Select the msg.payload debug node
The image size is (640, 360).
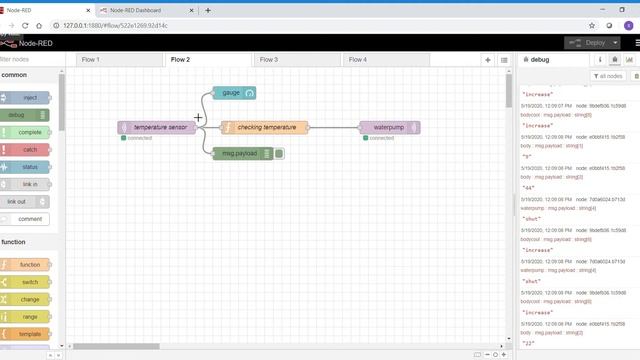(x=243, y=153)
